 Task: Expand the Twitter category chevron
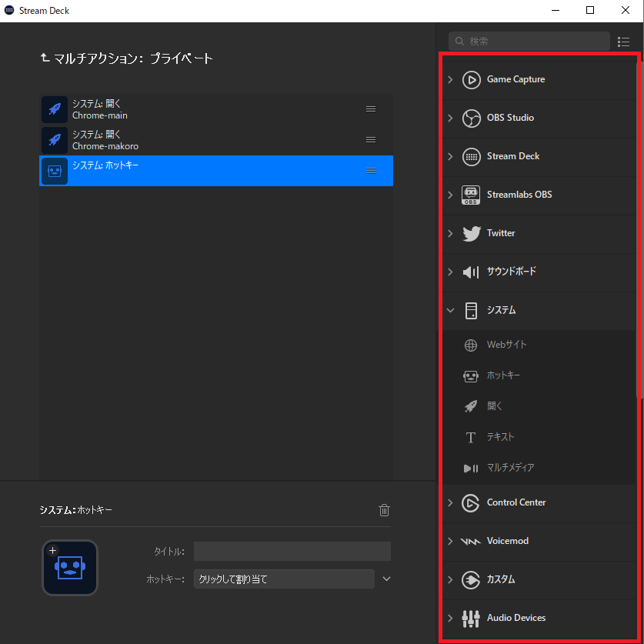pyautogui.click(x=450, y=234)
